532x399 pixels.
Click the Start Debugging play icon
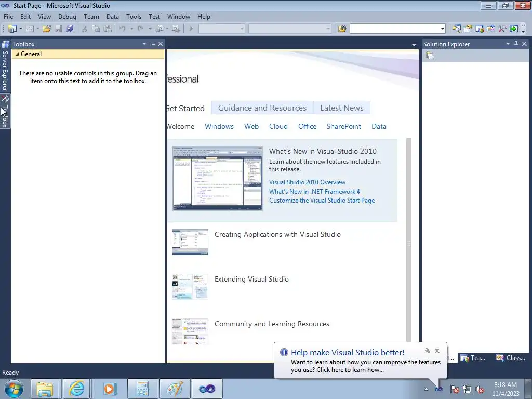pyautogui.click(x=191, y=29)
